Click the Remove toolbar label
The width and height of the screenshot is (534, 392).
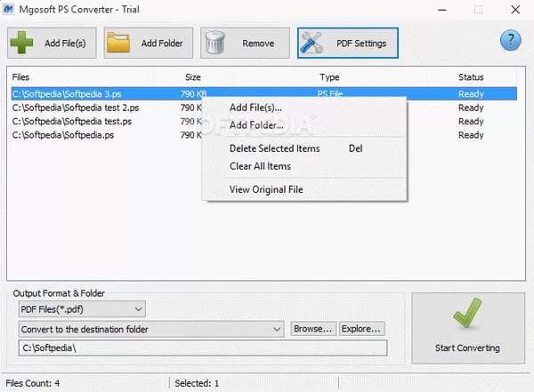(258, 44)
